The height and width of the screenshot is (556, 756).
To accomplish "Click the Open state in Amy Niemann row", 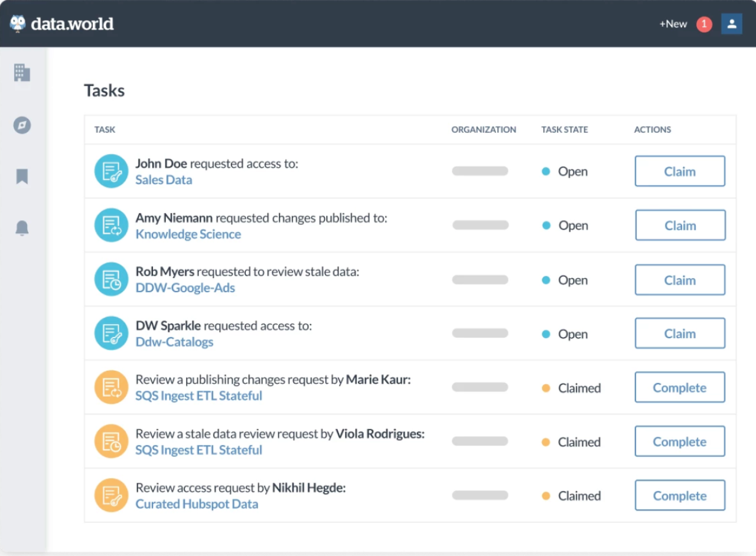I will coord(565,225).
